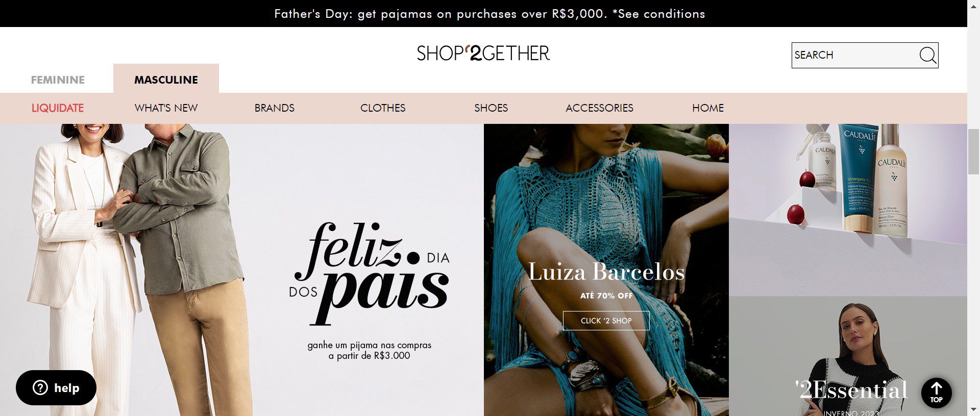Click the vertical scrollbar thumb
This screenshot has width=980, height=416.
pyautogui.click(x=973, y=151)
